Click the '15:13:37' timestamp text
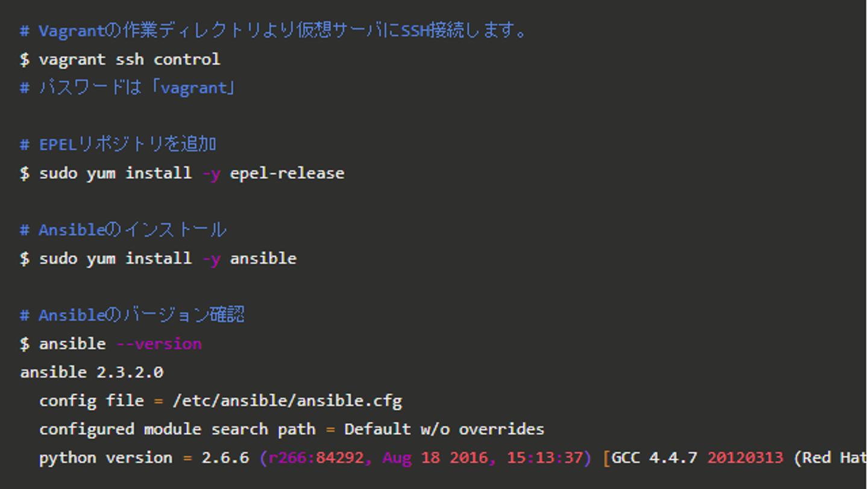 [544, 458]
